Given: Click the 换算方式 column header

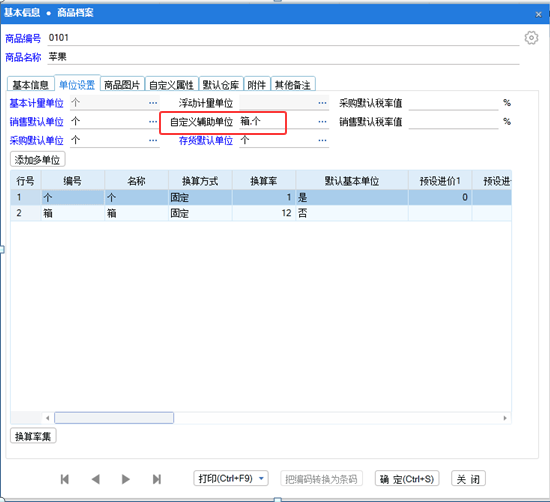Looking at the screenshot, I should [x=200, y=181].
